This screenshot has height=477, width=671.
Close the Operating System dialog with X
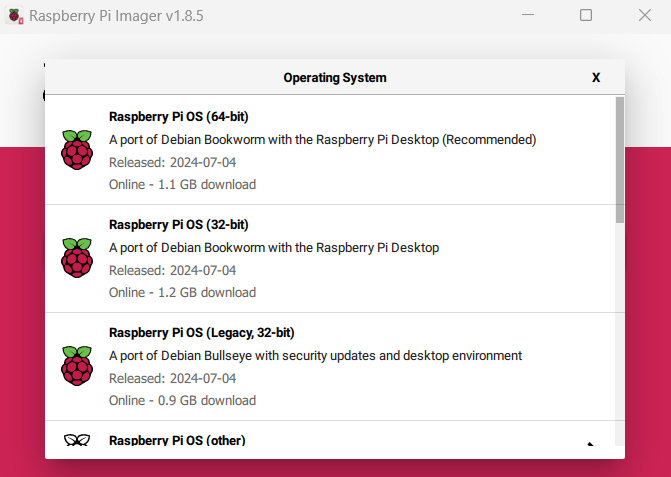click(596, 77)
